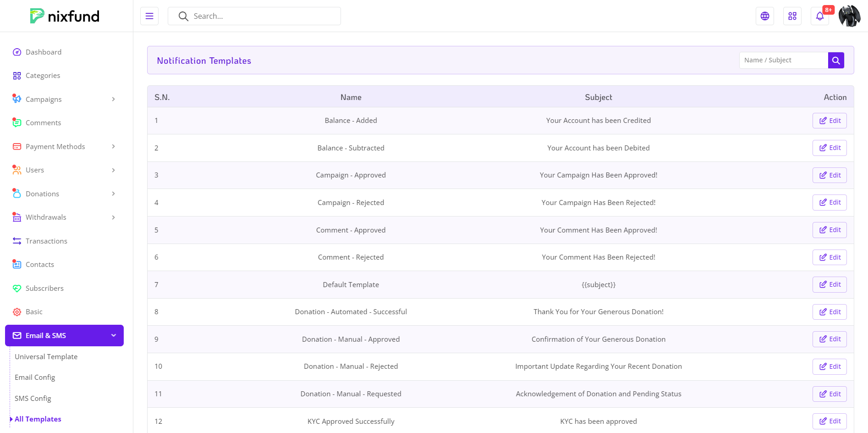Viewport: 868px width, 433px height.
Task: Click the Basic settings gear icon
Action: (17, 312)
